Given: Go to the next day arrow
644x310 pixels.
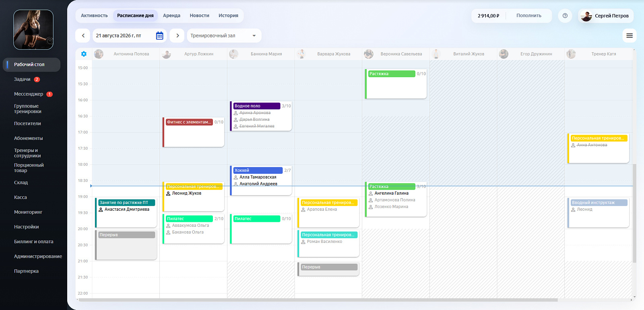Looking at the screenshot, I should pyautogui.click(x=177, y=36).
